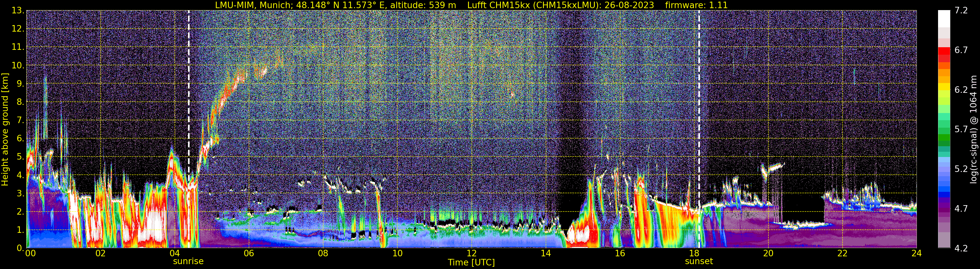Click colorbar scale value '4.7'
The image size is (980, 269).
[x=961, y=208]
